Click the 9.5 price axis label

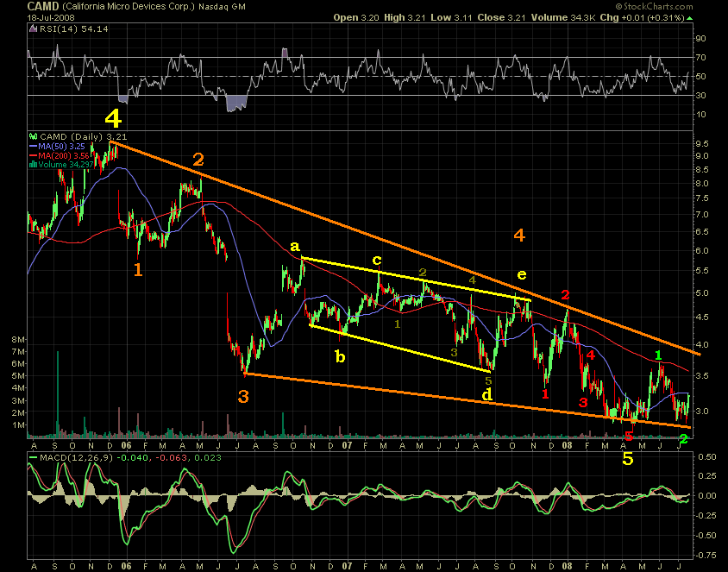[702, 144]
